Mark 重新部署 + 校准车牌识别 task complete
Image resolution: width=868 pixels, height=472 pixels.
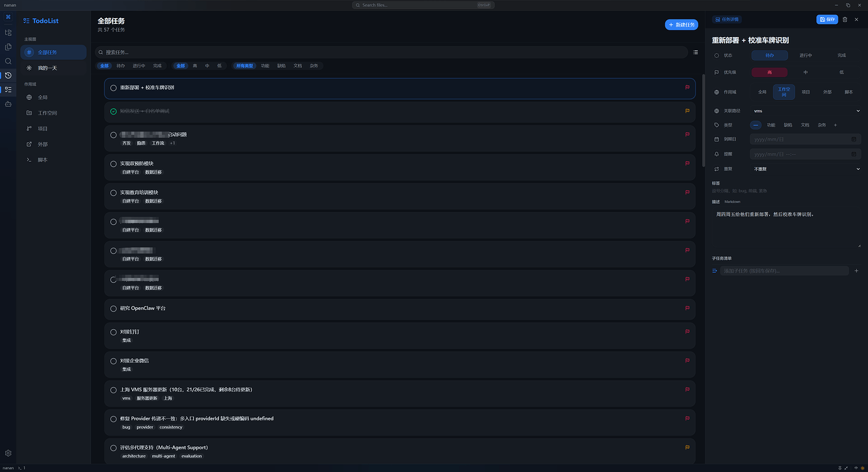pos(113,88)
